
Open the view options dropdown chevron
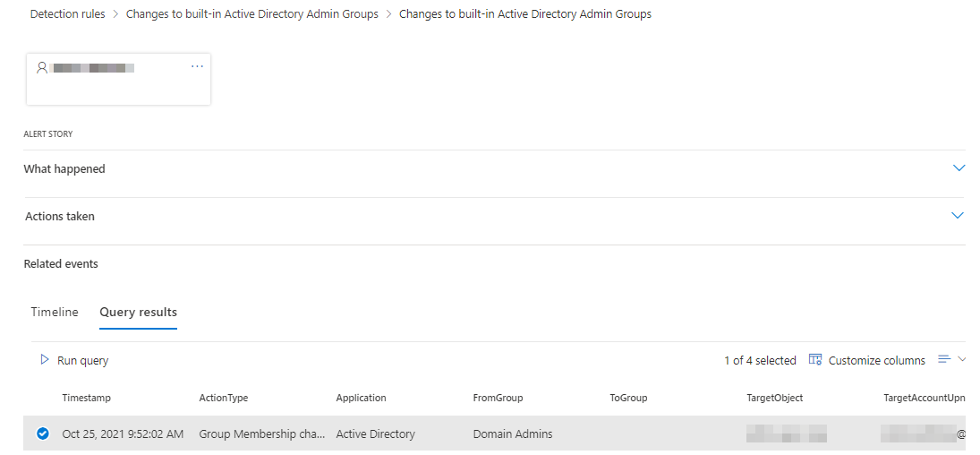pyautogui.click(x=962, y=359)
